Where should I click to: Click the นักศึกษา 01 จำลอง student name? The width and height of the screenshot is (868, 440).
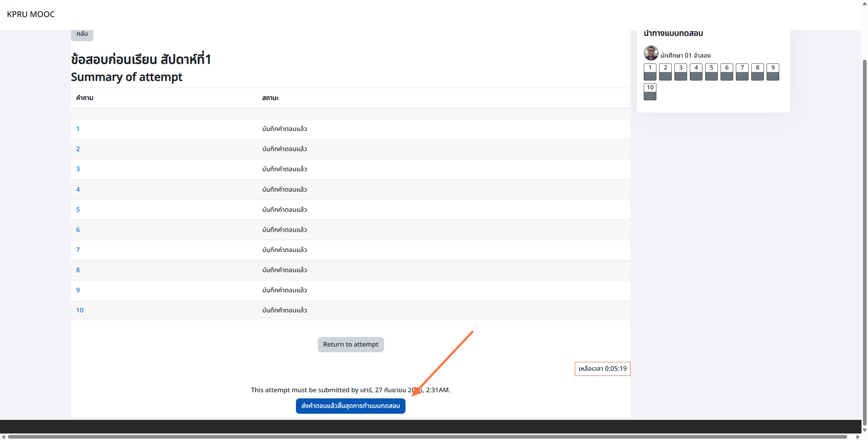(x=685, y=56)
